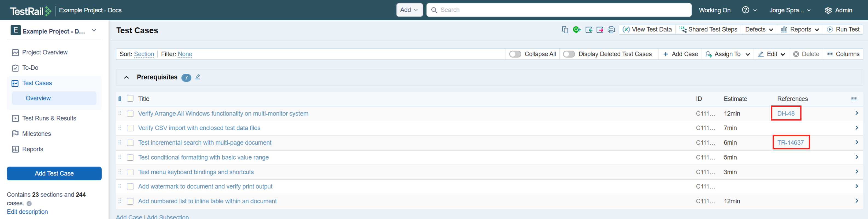Screen dimensions: 868x219
Task: Click the pencil icon beside Prerequisites
Action: pyautogui.click(x=198, y=77)
